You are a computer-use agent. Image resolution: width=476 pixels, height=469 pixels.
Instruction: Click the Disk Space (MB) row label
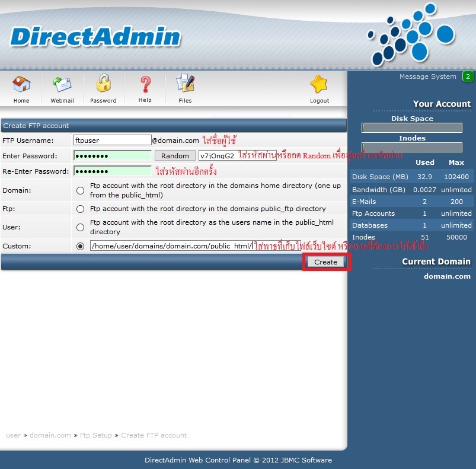pos(380,177)
